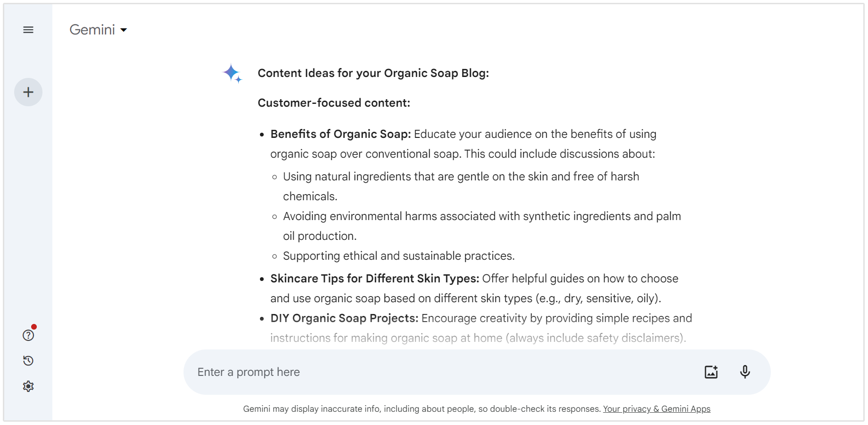Screen dimensions: 868x425
Task: Select the Benefits of Organic Soap bullet text
Action: pyautogui.click(x=340, y=134)
